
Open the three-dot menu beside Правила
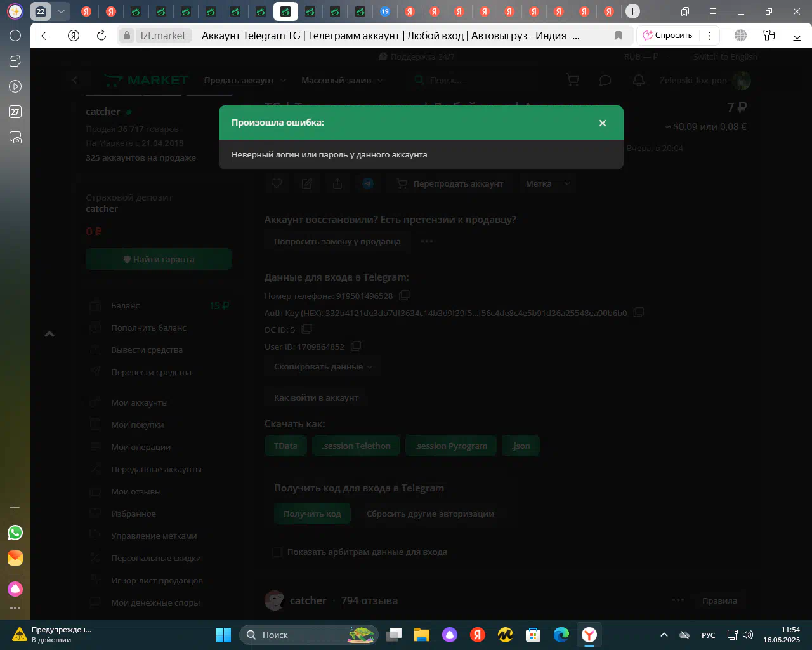coord(678,600)
